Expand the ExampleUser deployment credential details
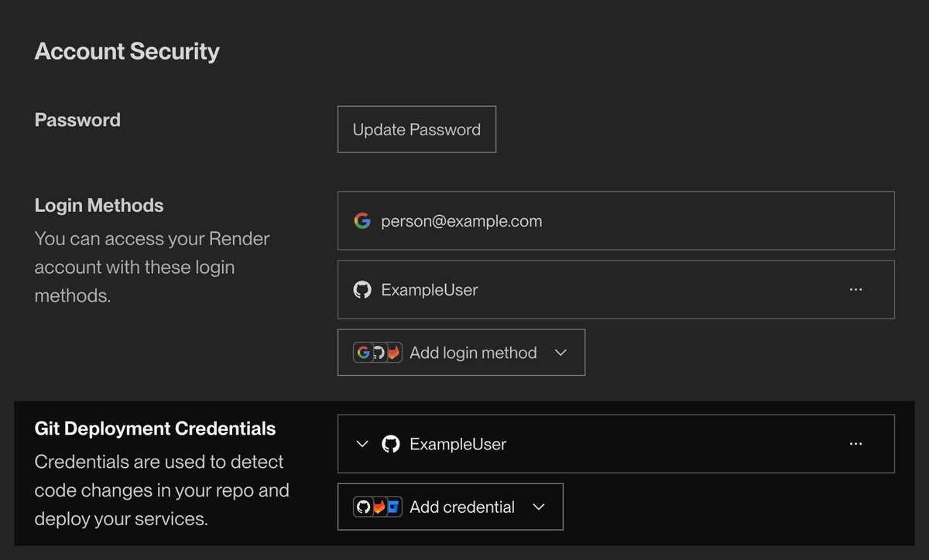Screen dimensions: 929x560 [x=362, y=444]
